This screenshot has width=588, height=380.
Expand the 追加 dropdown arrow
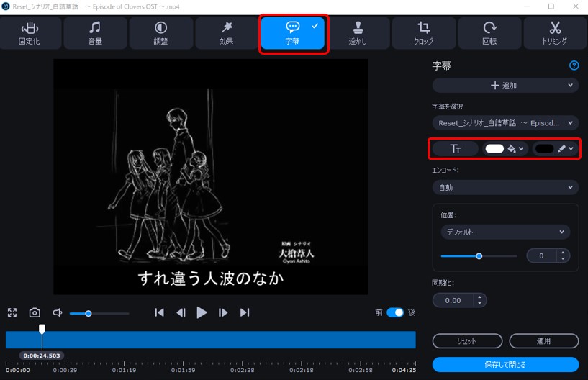click(x=570, y=86)
